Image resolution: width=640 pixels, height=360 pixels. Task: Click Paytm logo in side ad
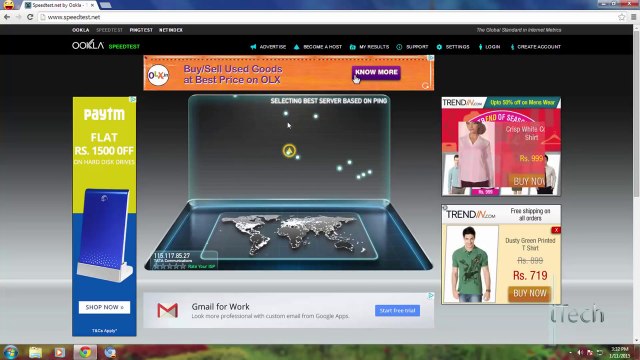(x=104, y=114)
